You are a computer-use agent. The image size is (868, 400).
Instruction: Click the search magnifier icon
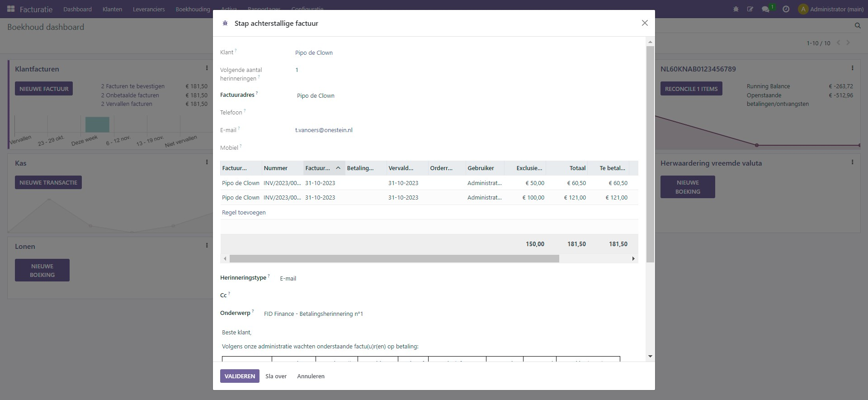coord(858,26)
